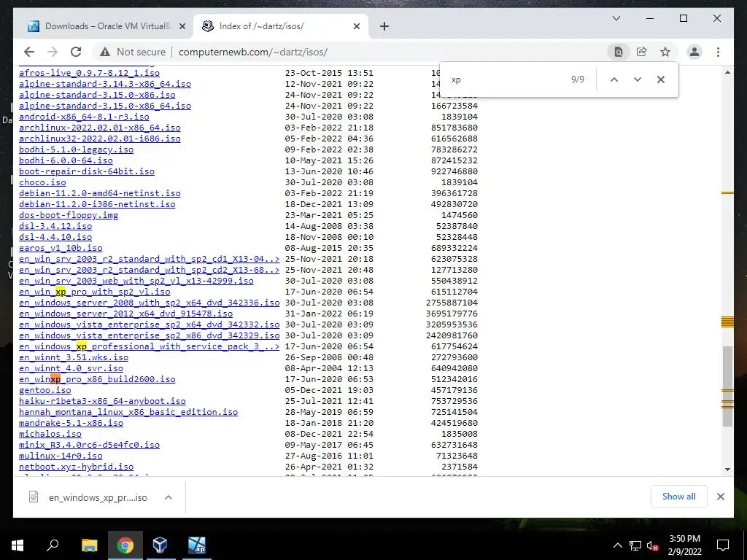The height and width of the screenshot is (560, 747).
Task: Download afros-live_0.9.7-8.12_1.iso
Action: click(x=89, y=73)
